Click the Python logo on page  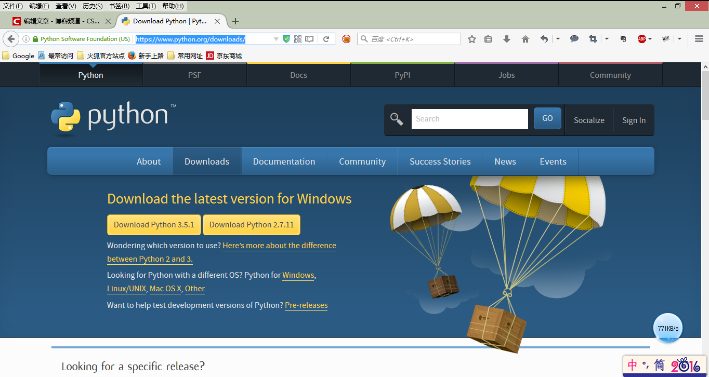[113, 118]
